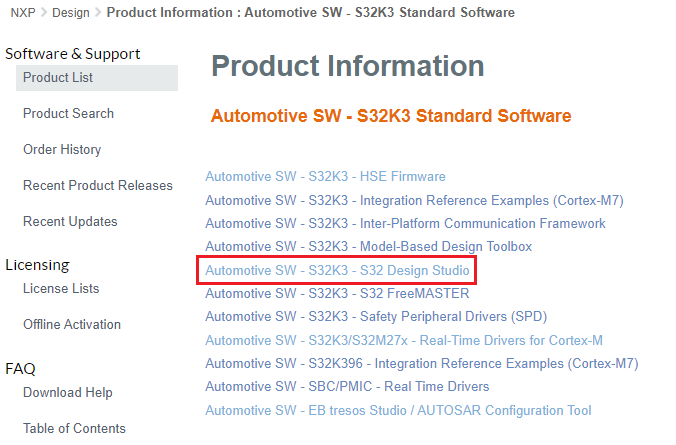Open EB tresos Studio AUTOSAR Configuration Tool
Viewport: 676px width, 445px height.
click(x=398, y=411)
